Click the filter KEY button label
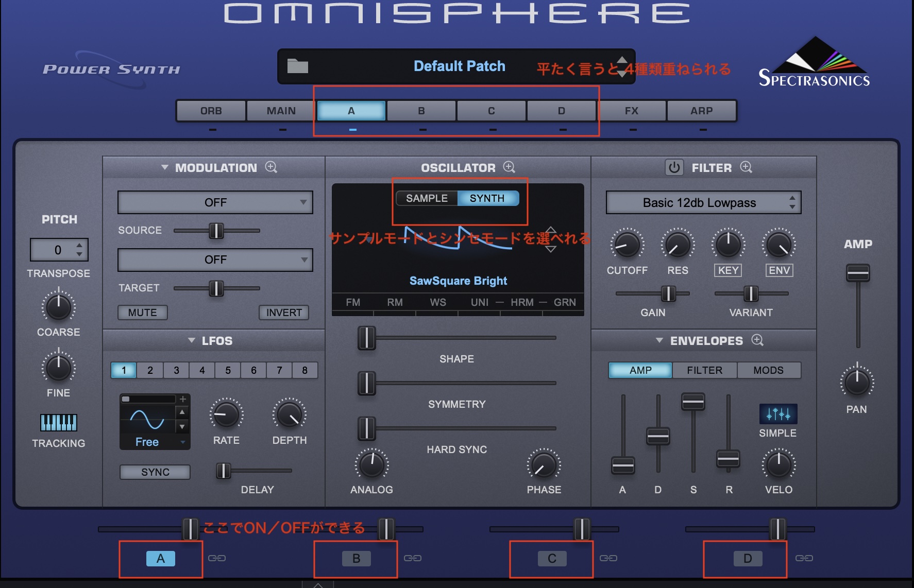Screen dimensions: 914x588 click(729, 270)
